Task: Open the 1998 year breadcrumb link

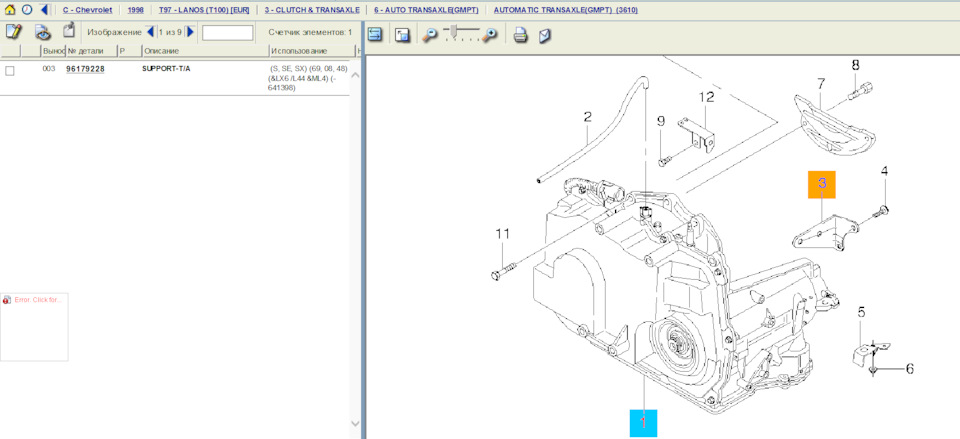Action: pos(136,10)
